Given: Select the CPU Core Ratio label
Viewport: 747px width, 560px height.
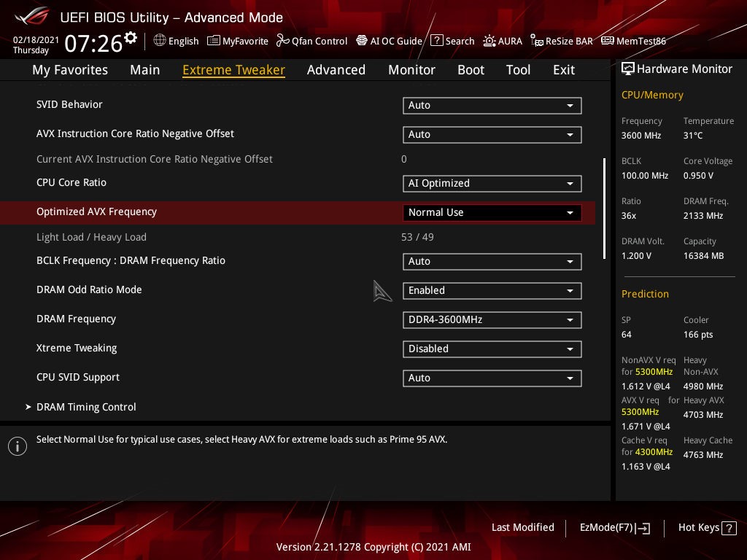Looking at the screenshot, I should (71, 183).
